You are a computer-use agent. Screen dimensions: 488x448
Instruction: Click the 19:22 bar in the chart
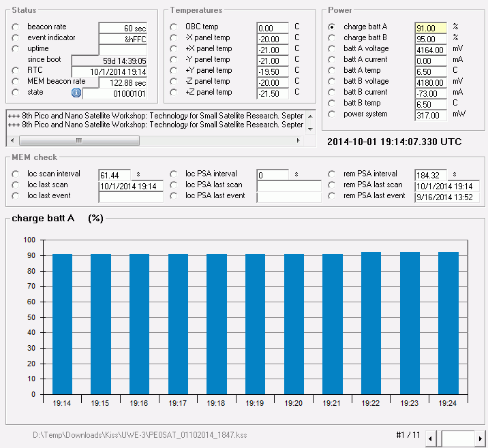[371, 323]
